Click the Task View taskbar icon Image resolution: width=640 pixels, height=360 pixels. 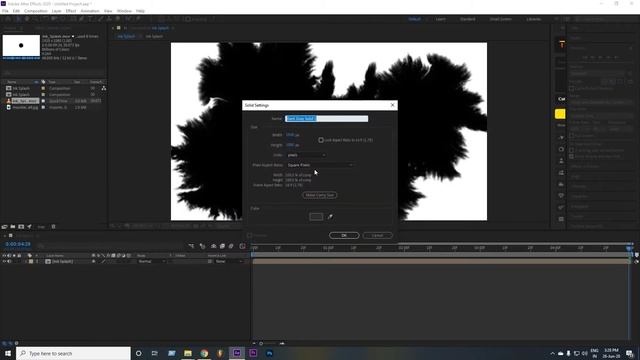[x=155, y=353]
